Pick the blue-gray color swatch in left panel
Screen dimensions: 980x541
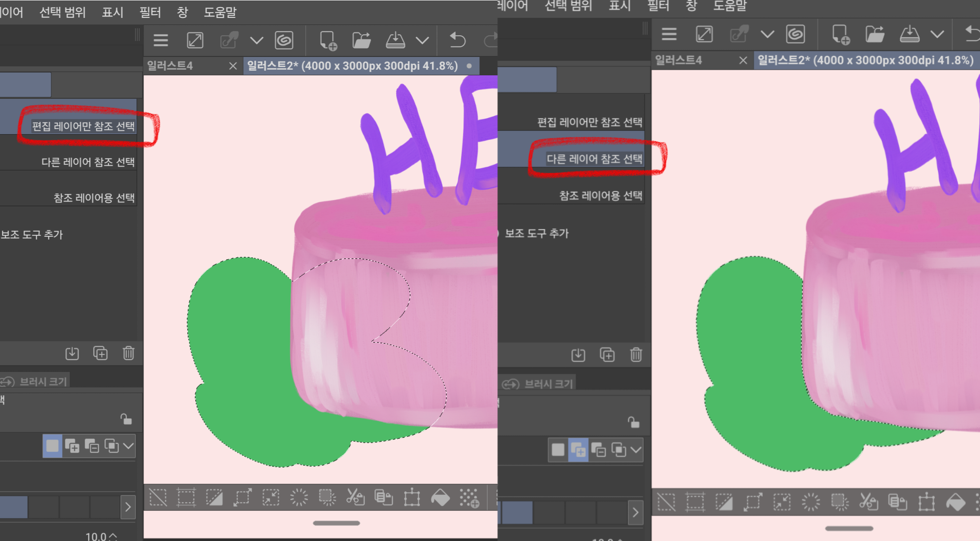click(x=14, y=507)
